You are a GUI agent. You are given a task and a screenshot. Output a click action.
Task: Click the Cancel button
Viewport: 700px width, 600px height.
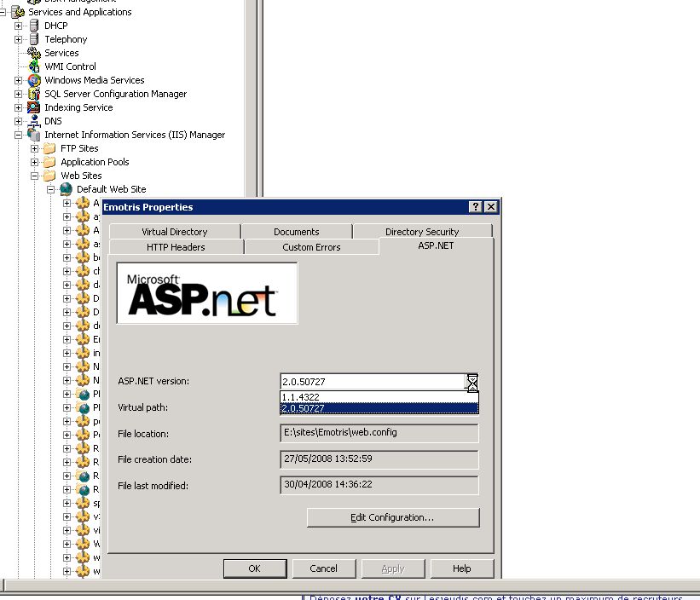click(324, 568)
